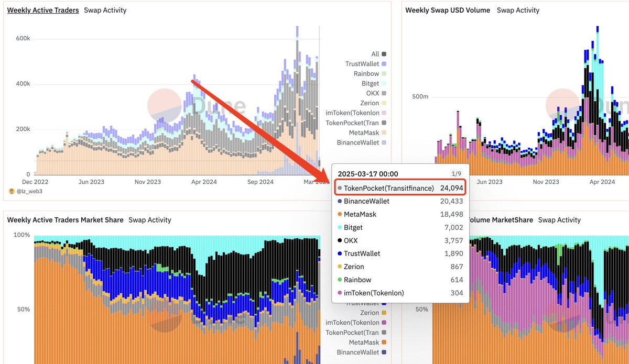Click the 600k y-axis label
This screenshot has width=629, height=364.
point(22,39)
